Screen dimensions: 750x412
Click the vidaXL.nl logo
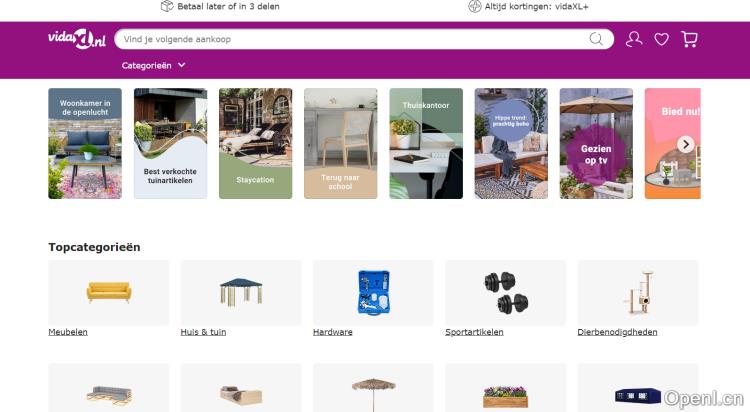pyautogui.click(x=77, y=39)
